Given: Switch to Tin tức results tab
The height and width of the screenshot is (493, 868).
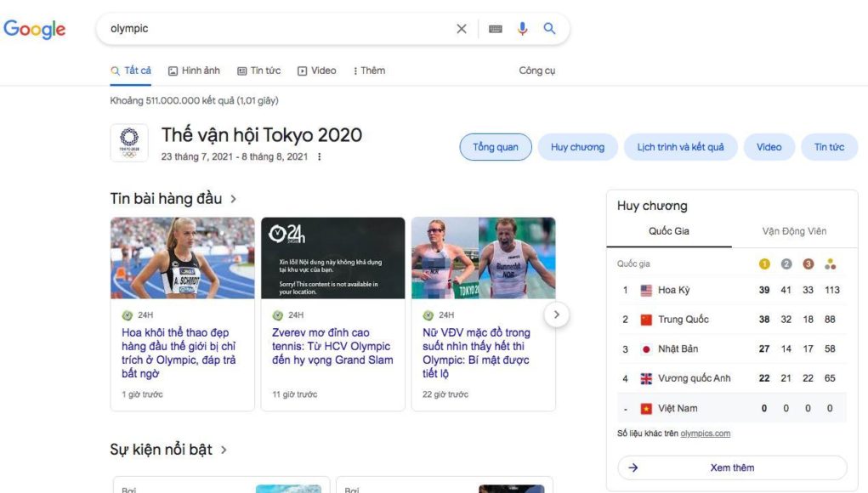Looking at the screenshot, I should click(x=259, y=71).
